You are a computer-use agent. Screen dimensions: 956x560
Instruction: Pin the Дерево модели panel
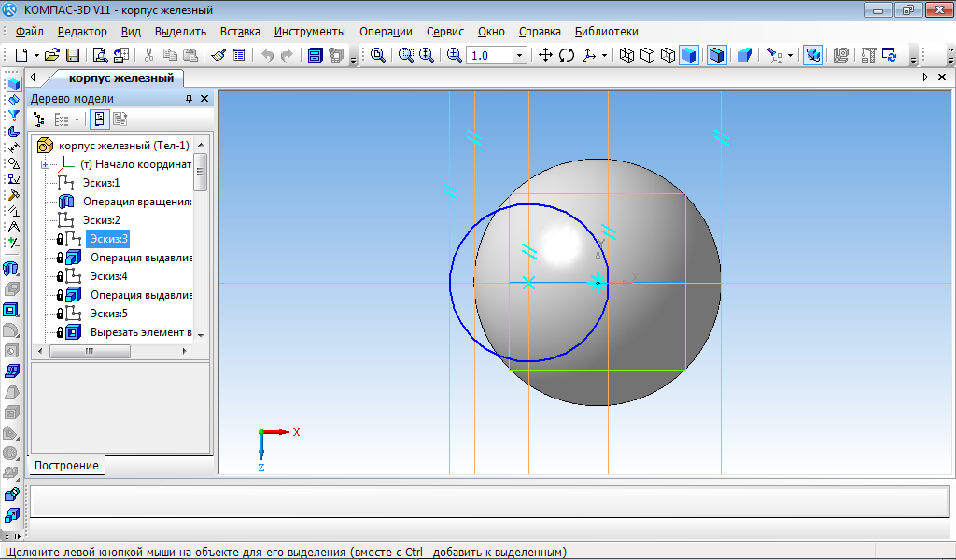[x=189, y=99]
